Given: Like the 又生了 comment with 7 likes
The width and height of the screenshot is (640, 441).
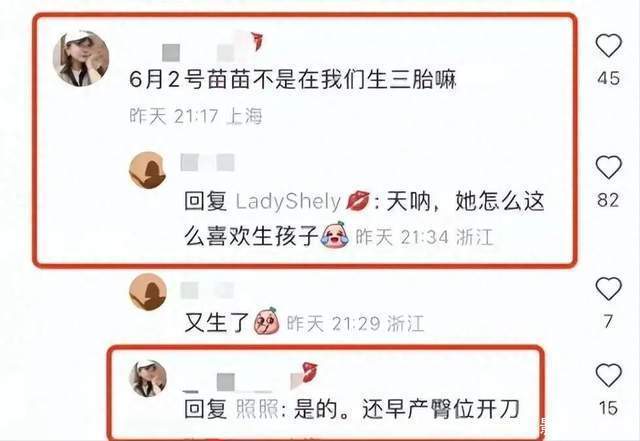Looking at the screenshot, I should (x=608, y=288).
